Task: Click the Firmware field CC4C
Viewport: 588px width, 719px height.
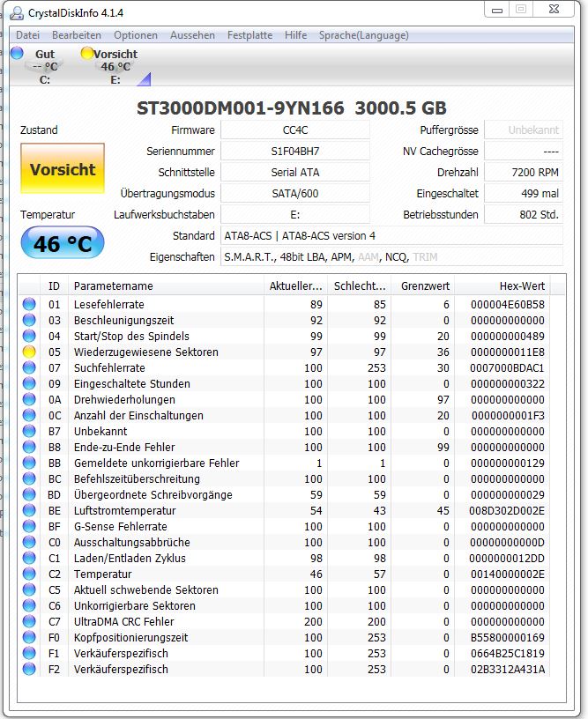Action: pyautogui.click(x=295, y=130)
